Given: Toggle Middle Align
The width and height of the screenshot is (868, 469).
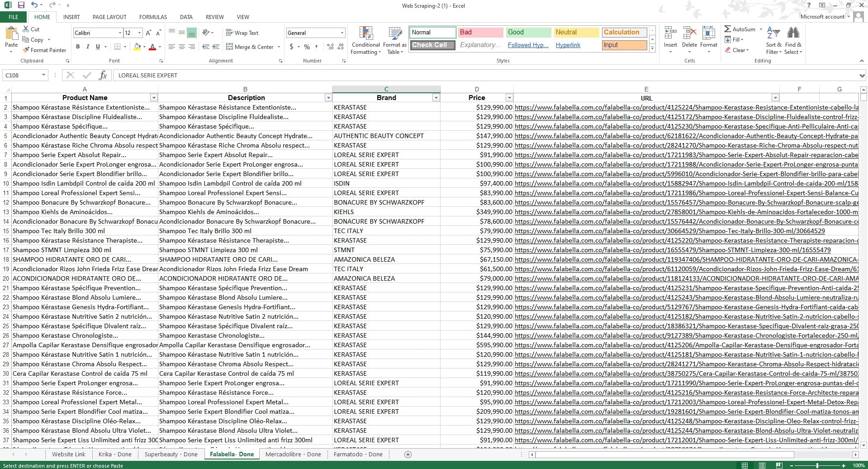Looking at the screenshot, I should click(x=182, y=33).
